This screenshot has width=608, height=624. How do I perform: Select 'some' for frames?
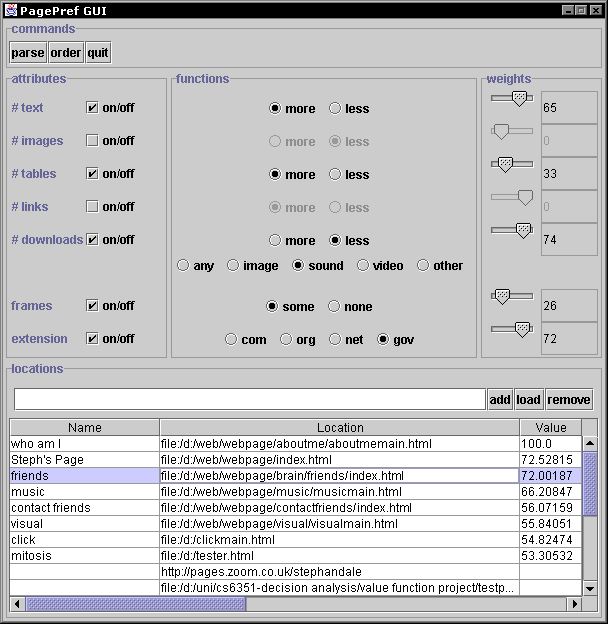[272, 306]
